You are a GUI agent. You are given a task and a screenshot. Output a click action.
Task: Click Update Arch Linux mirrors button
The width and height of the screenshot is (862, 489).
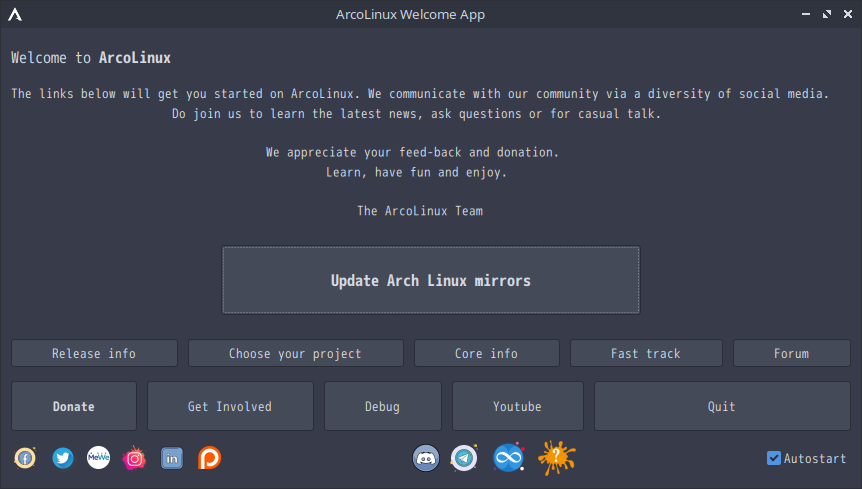(x=431, y=280)
